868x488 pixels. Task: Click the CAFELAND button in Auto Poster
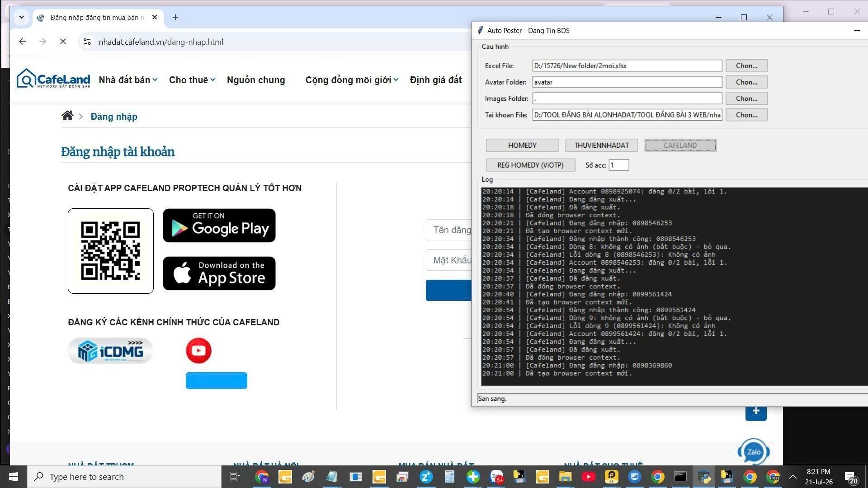point(680,145)
